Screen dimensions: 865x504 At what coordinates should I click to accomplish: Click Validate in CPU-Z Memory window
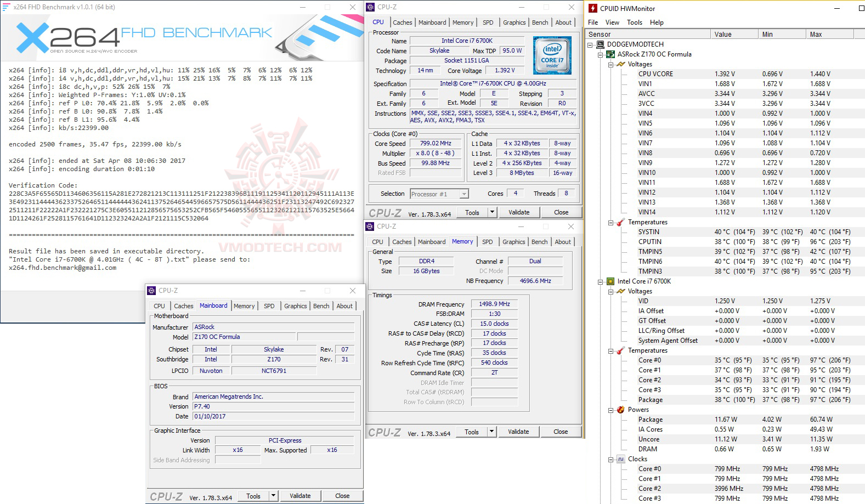tap(518, 432)
